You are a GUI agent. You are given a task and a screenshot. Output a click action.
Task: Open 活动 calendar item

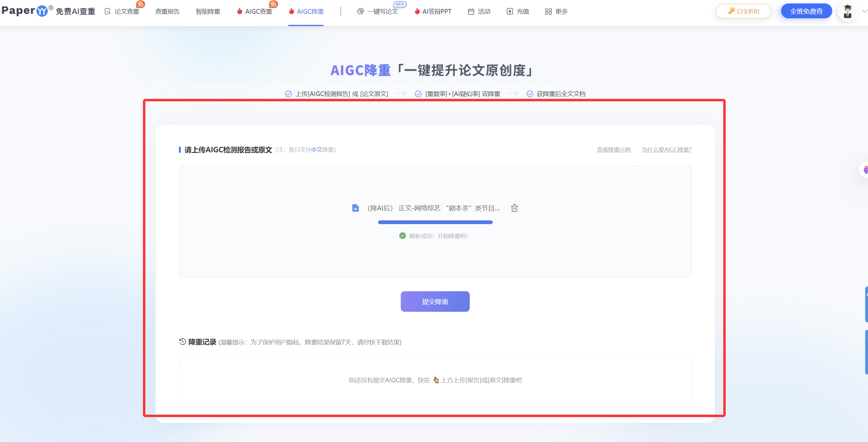click(x=479, y=12)
